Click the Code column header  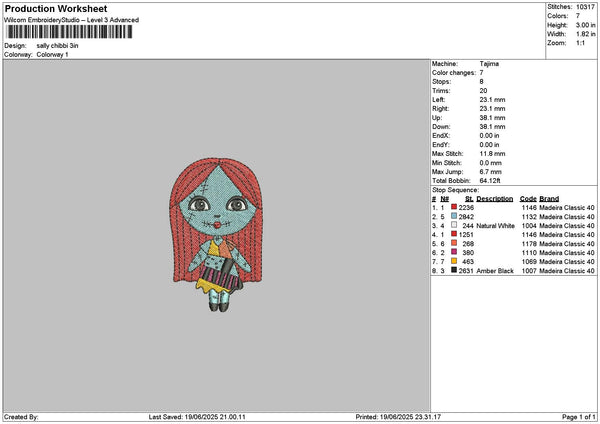pyautogui.click(x=528, y=198)
